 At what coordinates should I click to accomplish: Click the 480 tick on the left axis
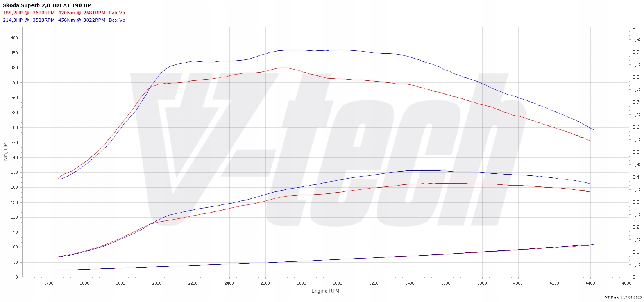pyautogui.click(x=14, y=38)
